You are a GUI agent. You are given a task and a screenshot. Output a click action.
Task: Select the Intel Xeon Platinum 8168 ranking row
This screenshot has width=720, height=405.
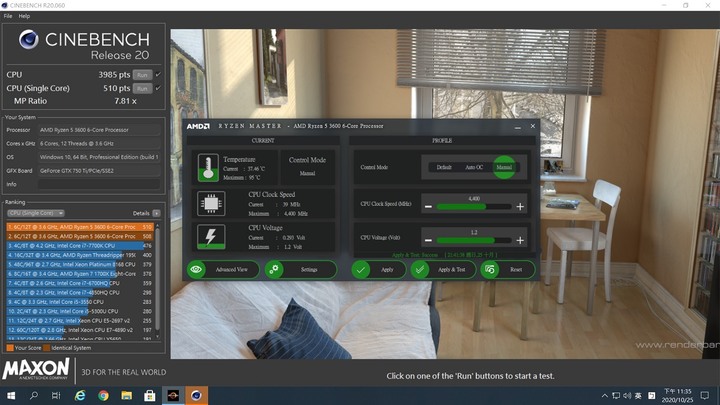click(80, 264)
